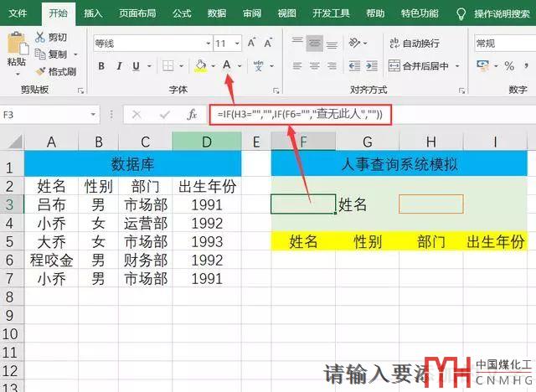The height and width of the screenshot is (392, 536).
Task: Select the Format Painter (格式刷) tool
Action: [x=41, y=71]
